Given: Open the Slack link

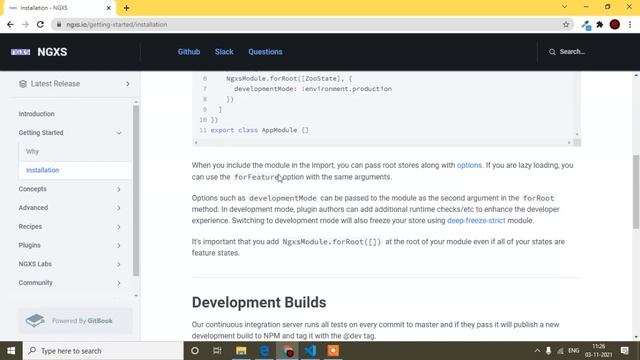Looking at the screenshot, I should click(224, 52).
